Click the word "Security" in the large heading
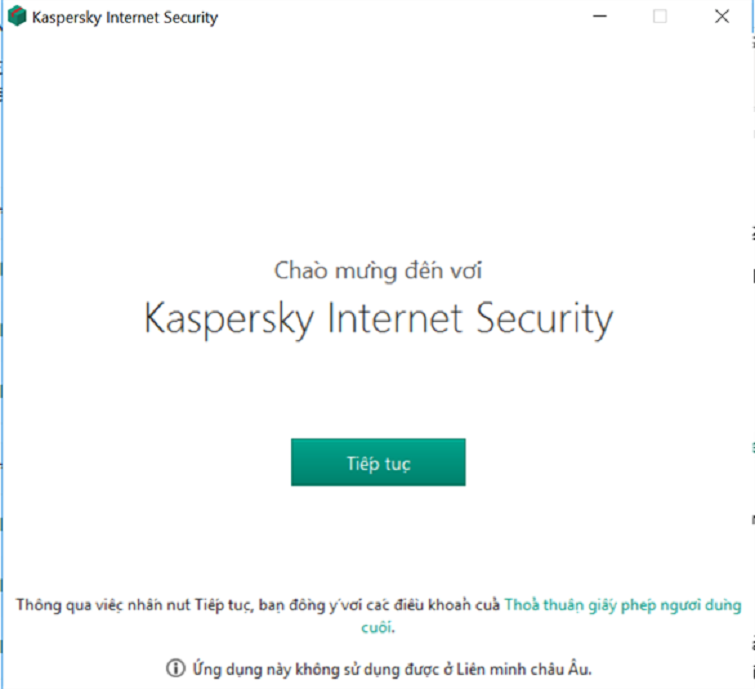Screen dimensions: 755x689 tap(543, 319)
